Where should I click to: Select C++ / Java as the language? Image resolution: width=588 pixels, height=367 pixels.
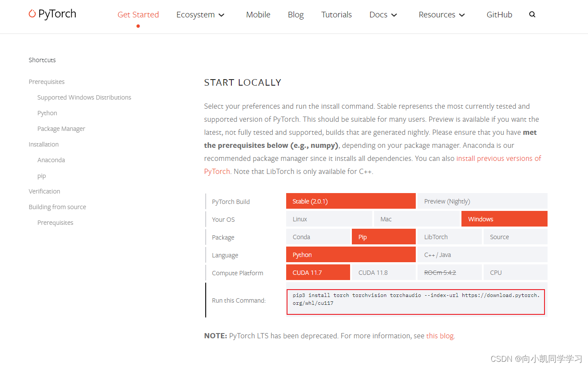[x=482, y=255]
